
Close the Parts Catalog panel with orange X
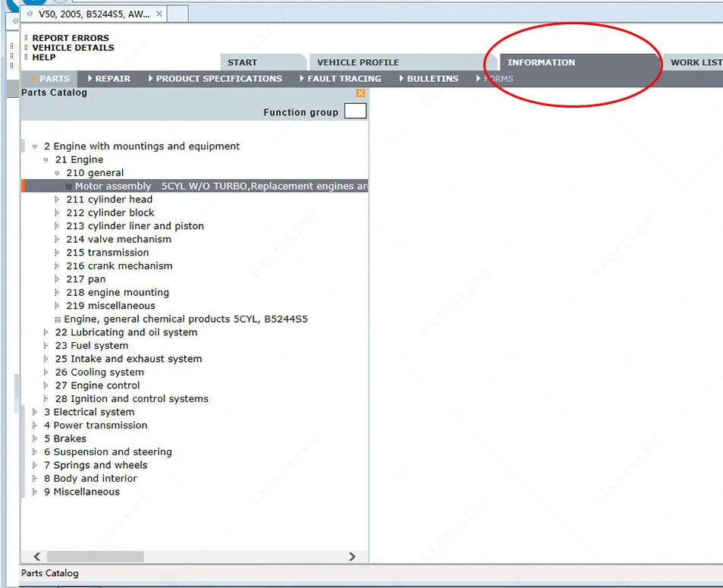[360, 93]
